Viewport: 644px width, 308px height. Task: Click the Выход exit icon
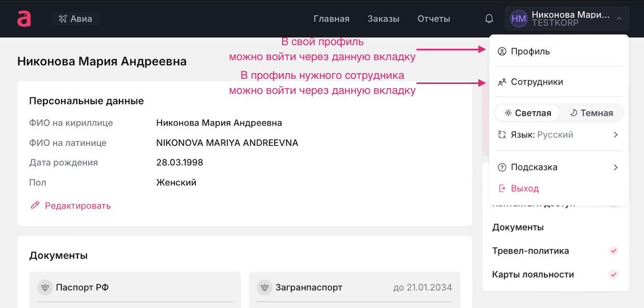pyautogui.click(x=502, y=188)
